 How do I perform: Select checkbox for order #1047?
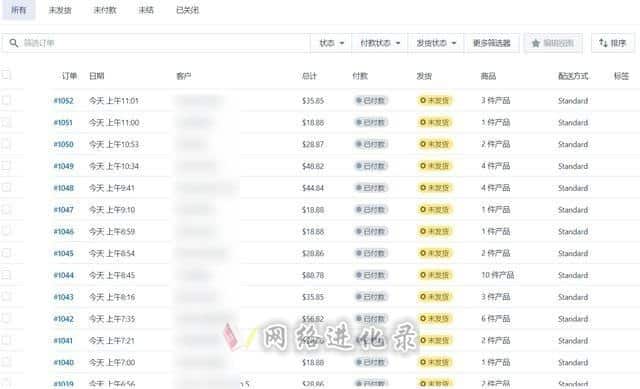pyautogui.click(x=6, y=209)
